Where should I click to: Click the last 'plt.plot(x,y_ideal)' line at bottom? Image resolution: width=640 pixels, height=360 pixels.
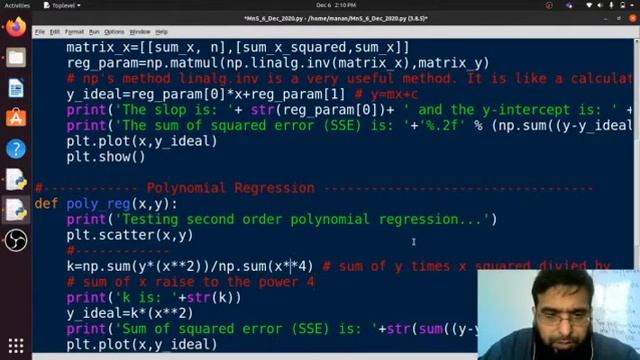coord(142,344)
